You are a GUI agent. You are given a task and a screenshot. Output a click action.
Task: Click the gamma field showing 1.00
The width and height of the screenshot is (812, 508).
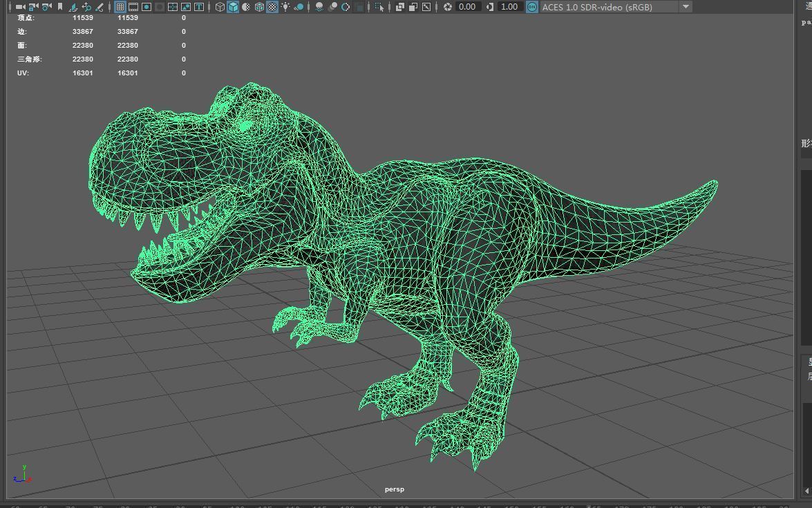(x=509, y=7)
